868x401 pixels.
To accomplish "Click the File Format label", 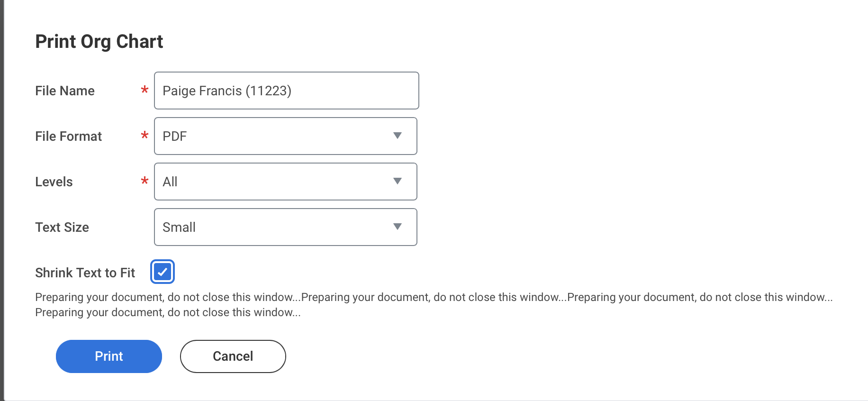I will [x=69, y=137].
